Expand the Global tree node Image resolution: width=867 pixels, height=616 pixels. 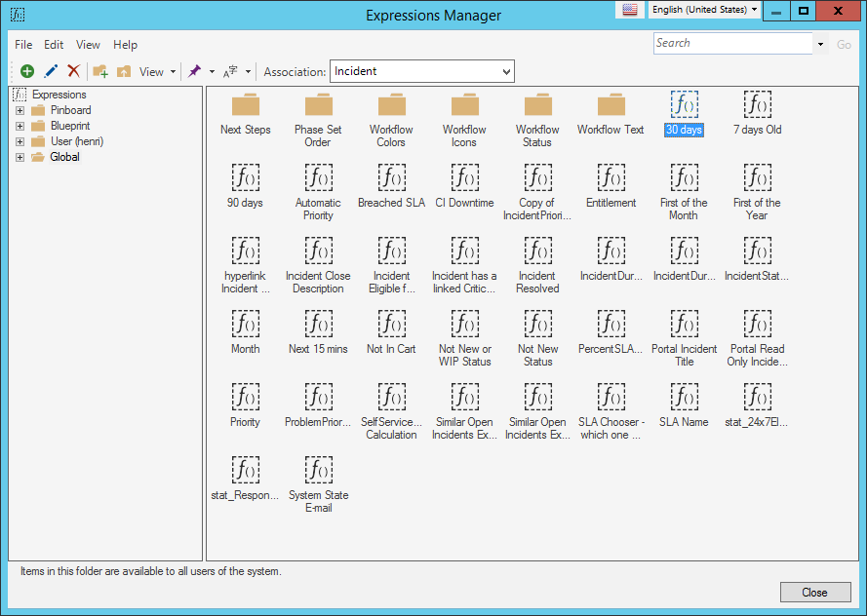[20, 158]
